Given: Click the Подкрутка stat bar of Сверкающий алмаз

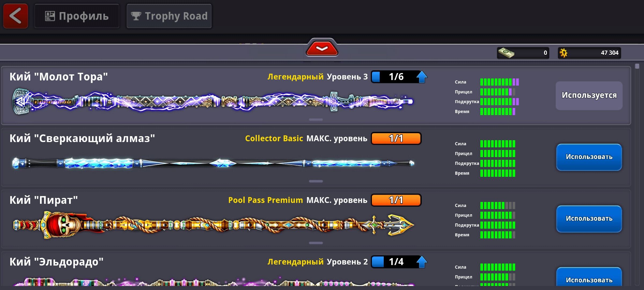Looking at the screenshot, I should click(x=498, y=163).
